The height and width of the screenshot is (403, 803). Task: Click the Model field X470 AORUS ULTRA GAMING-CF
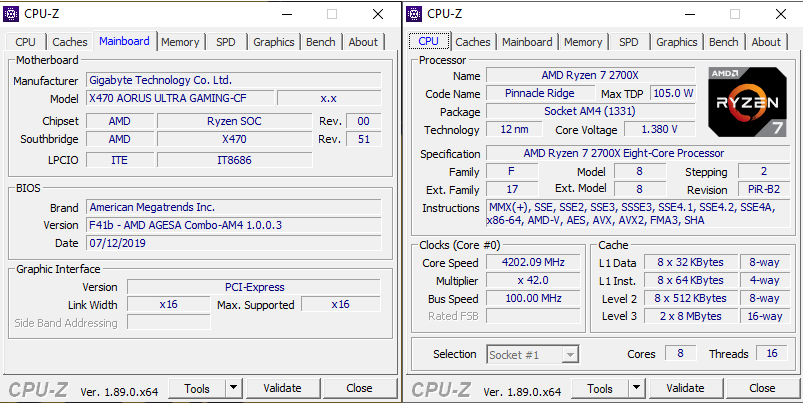[180, 98]
